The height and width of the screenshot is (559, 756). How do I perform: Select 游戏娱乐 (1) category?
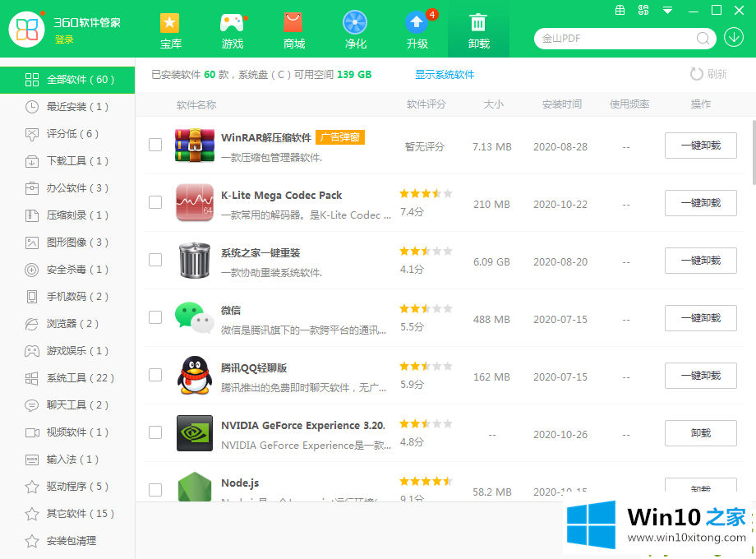click(67, 351)
